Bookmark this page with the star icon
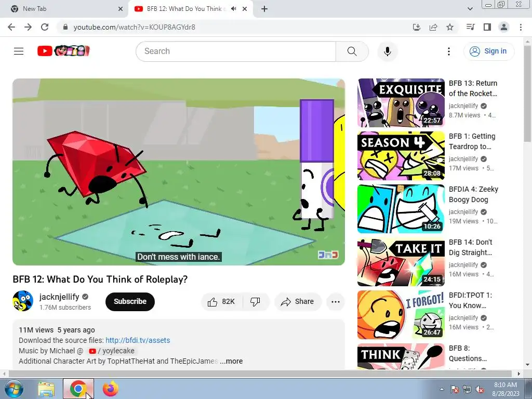Viewport: 532px width, 399px height. (450, 27)
